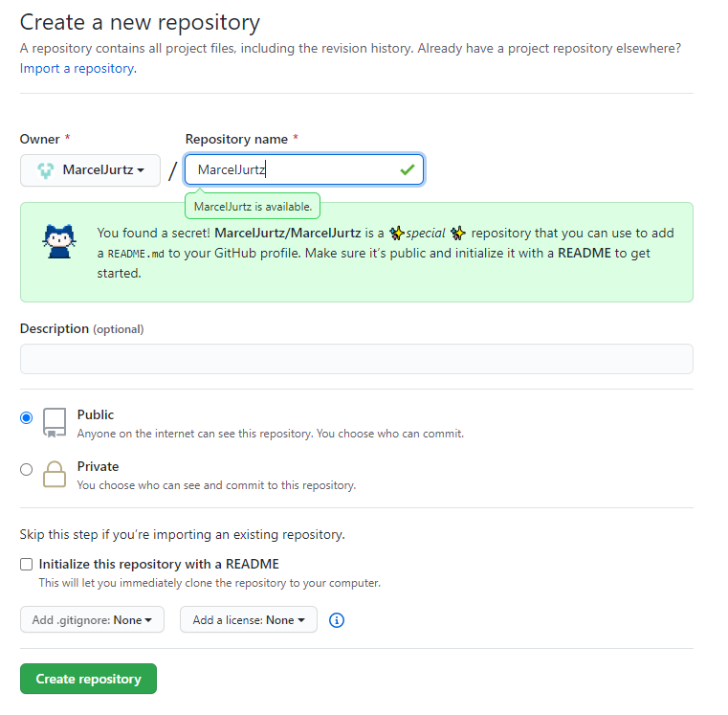Open the Add .gitignore dropdown
This screenshot has width=728, height=715.
coord(92,619)
